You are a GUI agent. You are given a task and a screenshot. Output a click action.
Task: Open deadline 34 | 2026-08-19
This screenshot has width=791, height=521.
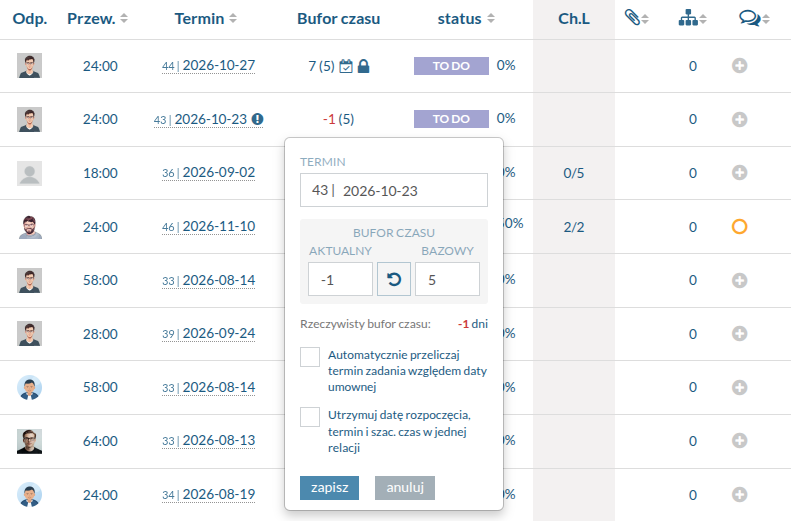(x=208, y=494)
